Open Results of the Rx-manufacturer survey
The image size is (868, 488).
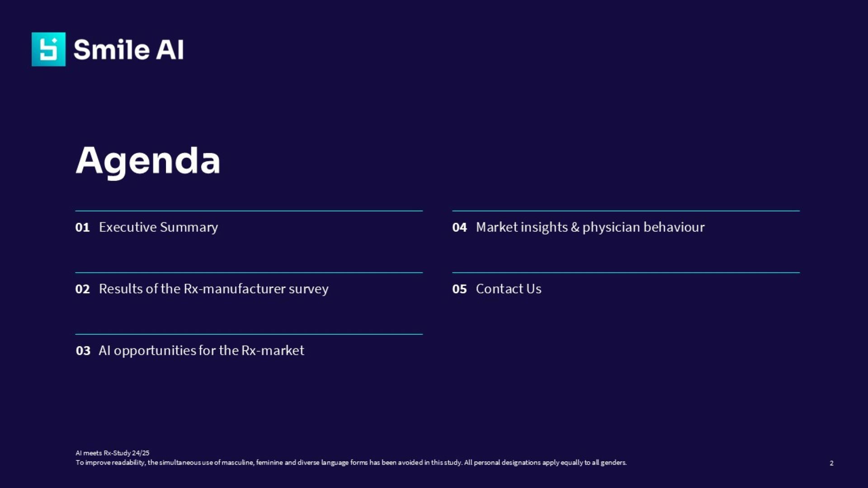(x=213, y=289)
